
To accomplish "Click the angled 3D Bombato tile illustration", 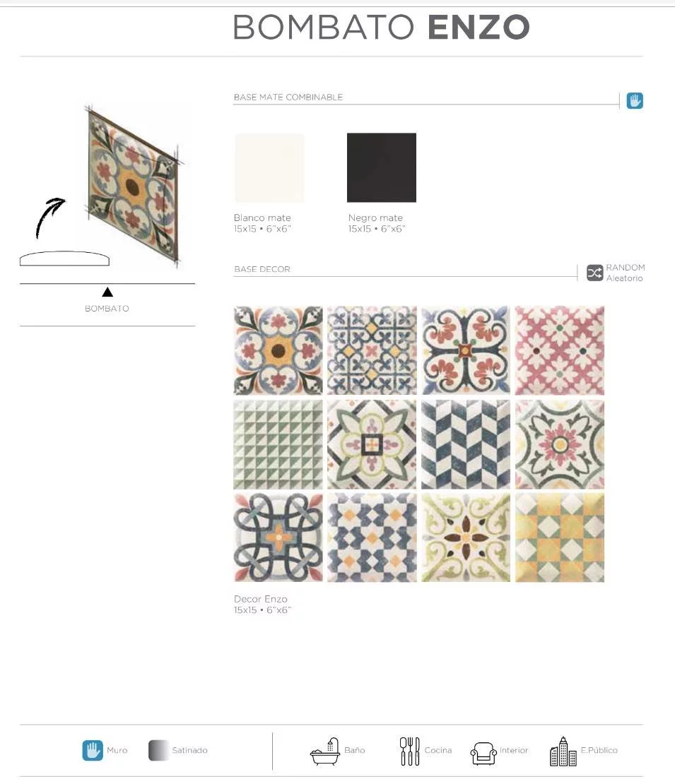I will point(133,185).
